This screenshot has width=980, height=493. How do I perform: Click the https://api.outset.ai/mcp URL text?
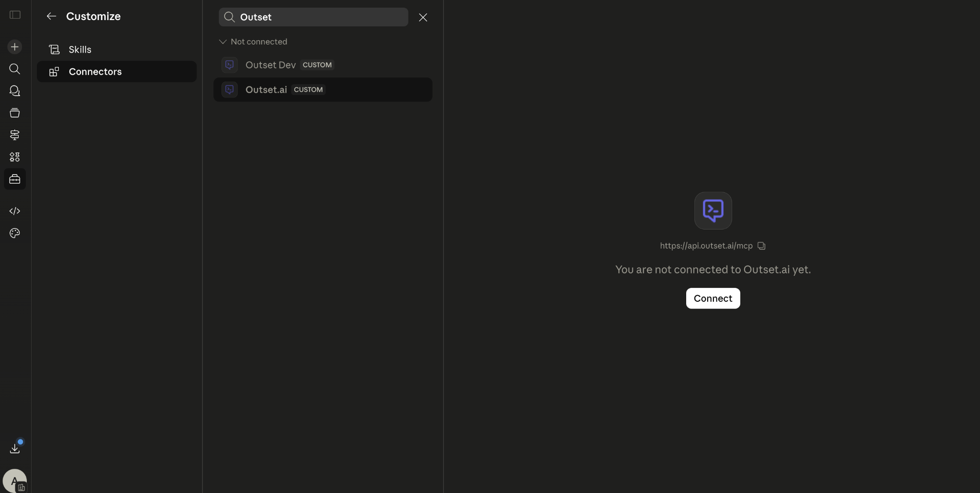706,246
